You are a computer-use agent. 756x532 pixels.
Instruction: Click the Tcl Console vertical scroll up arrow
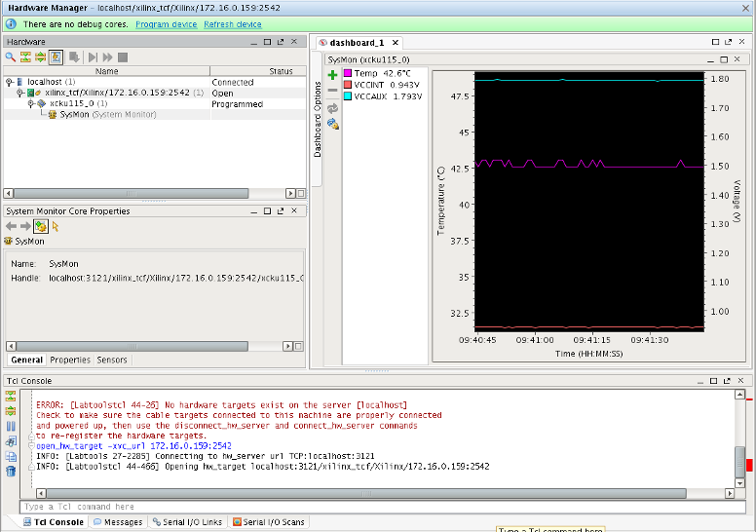coord(740,395)
